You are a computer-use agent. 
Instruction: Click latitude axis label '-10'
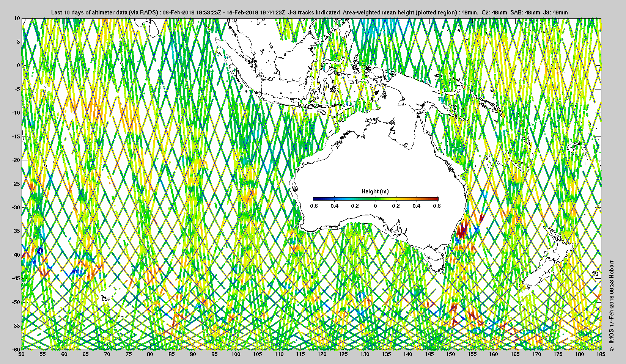click(x=16, y=113)
